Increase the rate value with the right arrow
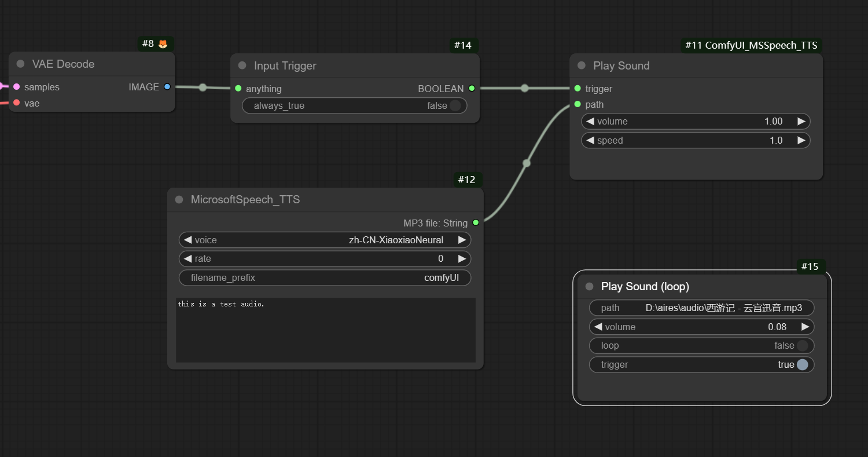 [x=462, y=258]
